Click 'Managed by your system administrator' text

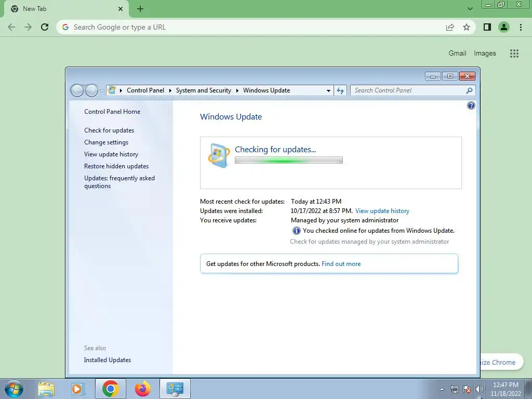click(x=345, y=220)
